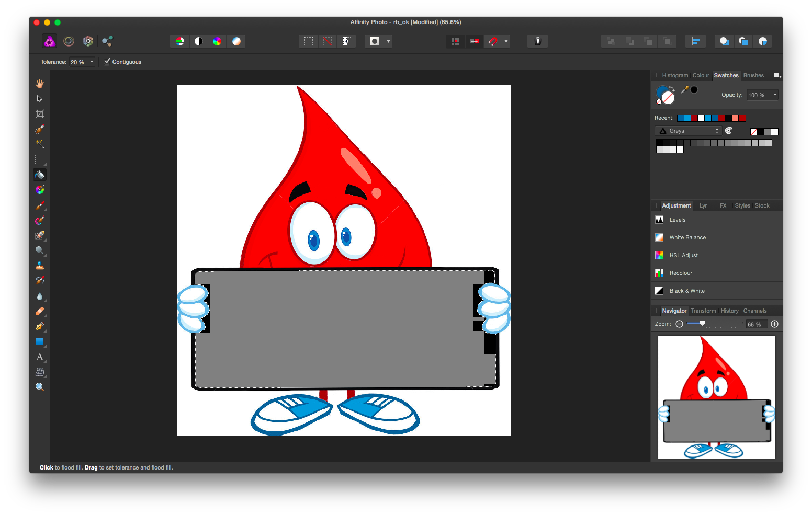Select the Paint Mixer Brush tool
This screenshot has width=812, height=515.
(x=40, y=220)
